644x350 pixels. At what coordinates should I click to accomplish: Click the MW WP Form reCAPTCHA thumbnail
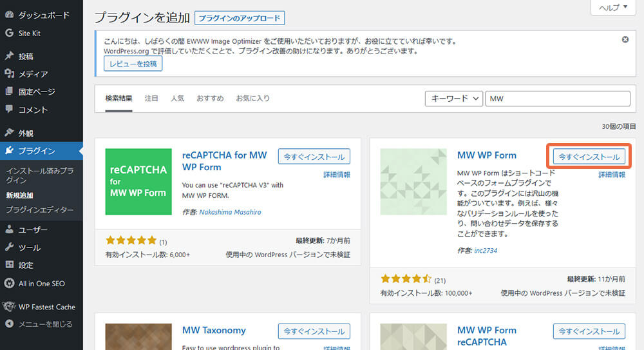(413, 337)
